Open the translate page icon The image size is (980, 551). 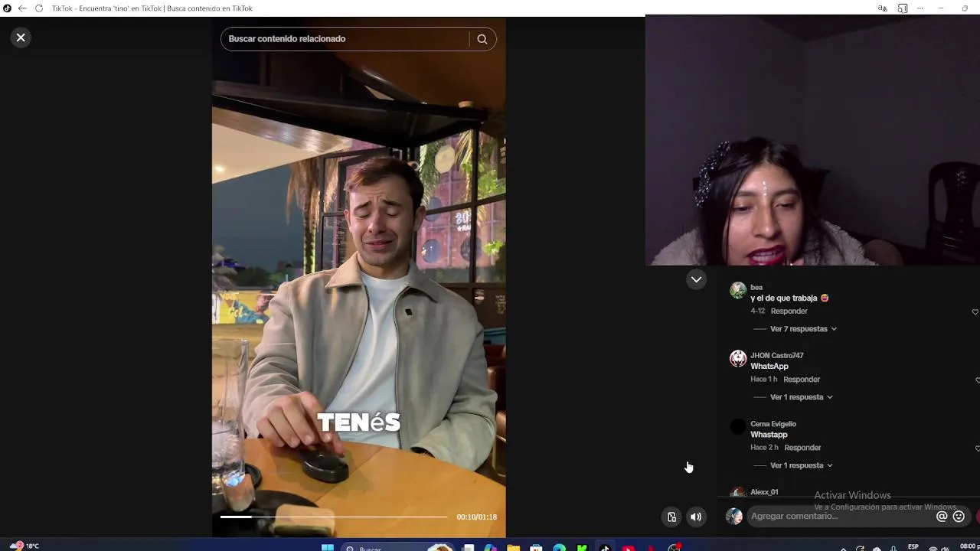click(x=882, y=8)
